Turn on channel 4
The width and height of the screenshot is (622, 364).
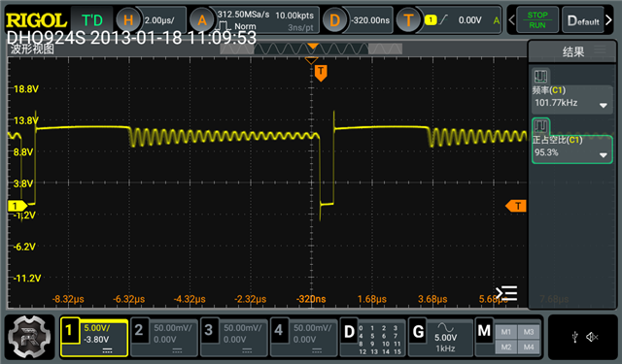tap(304, 338)
